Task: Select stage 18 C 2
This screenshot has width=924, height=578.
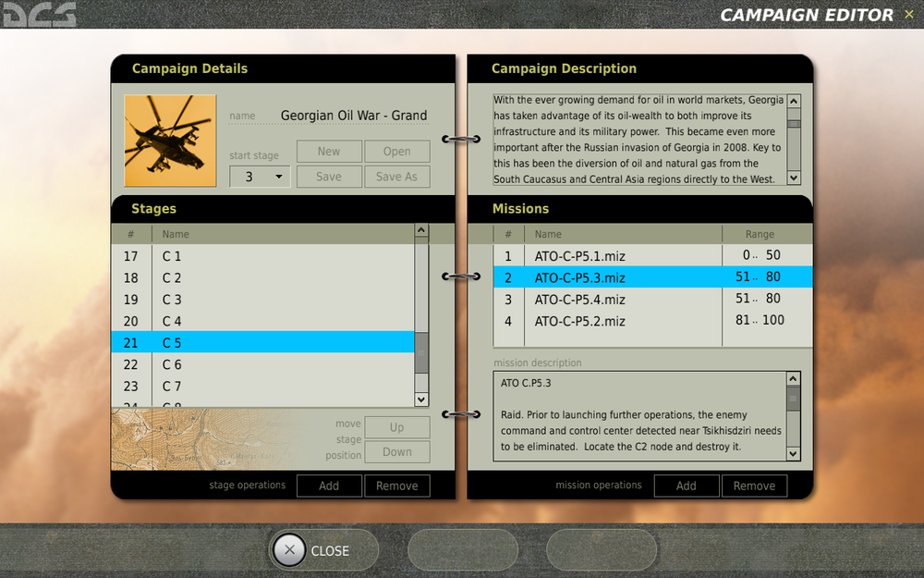Action: tap(262, 277)
